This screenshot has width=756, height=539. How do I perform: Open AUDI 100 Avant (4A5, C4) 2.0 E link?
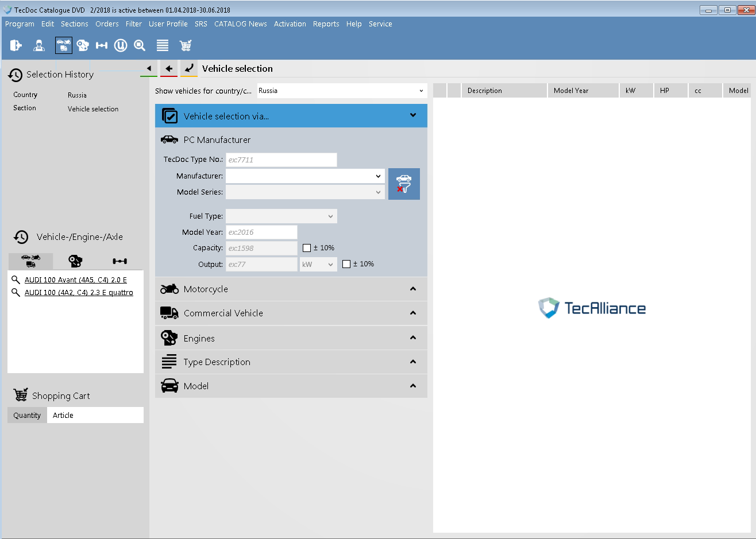tap(76, 280)
